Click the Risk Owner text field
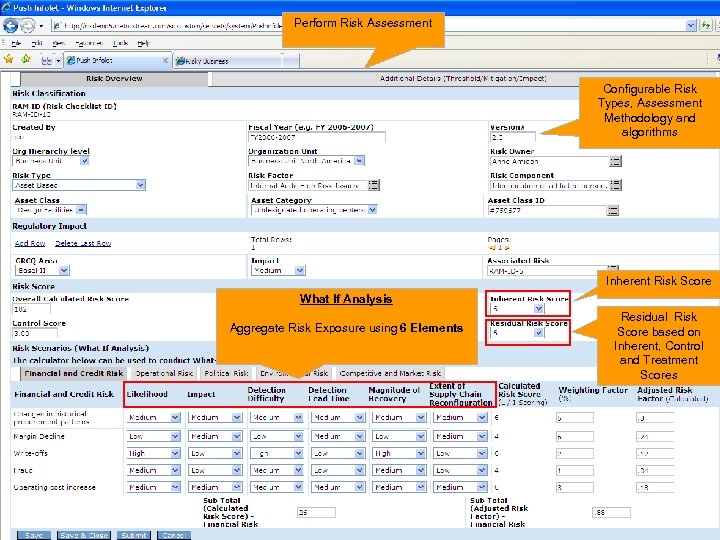Screen dimensions: 720x540 click(x=549, y=161)
